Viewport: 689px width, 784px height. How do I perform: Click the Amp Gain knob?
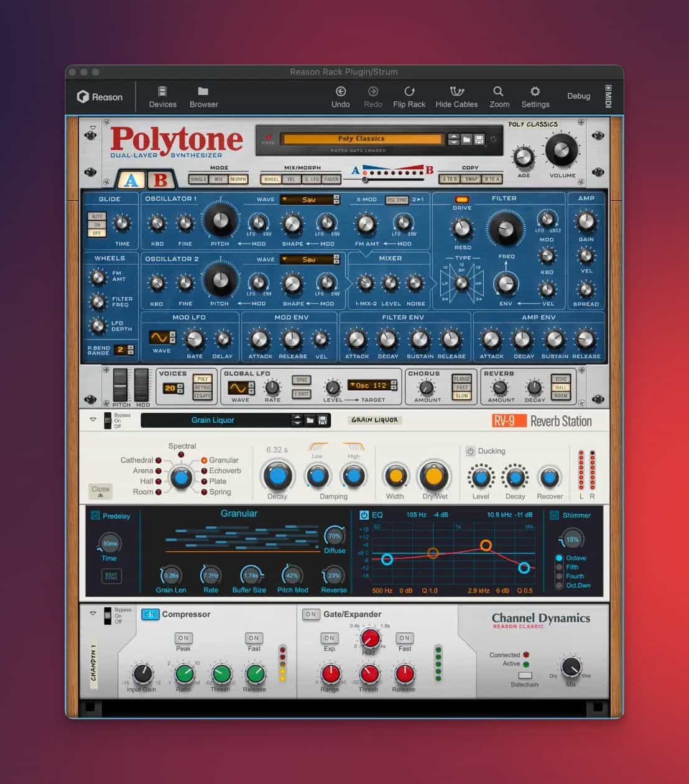(x=586, y=221)
